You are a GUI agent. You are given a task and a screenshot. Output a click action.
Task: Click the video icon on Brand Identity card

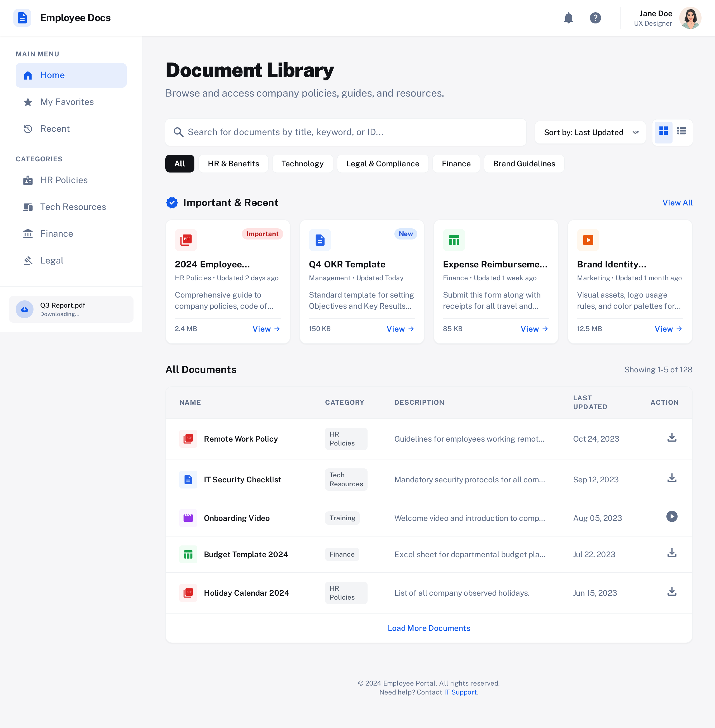[x=588, y=240]
